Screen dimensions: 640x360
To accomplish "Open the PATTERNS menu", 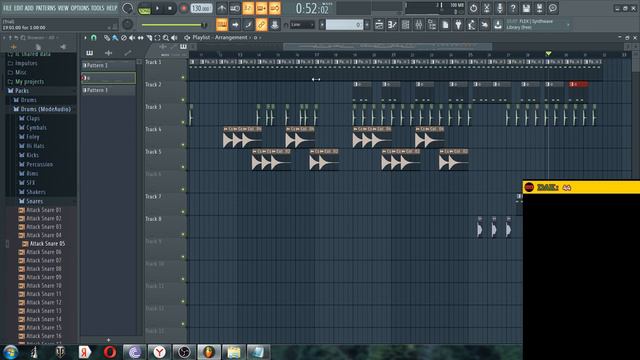I will 45,8.
